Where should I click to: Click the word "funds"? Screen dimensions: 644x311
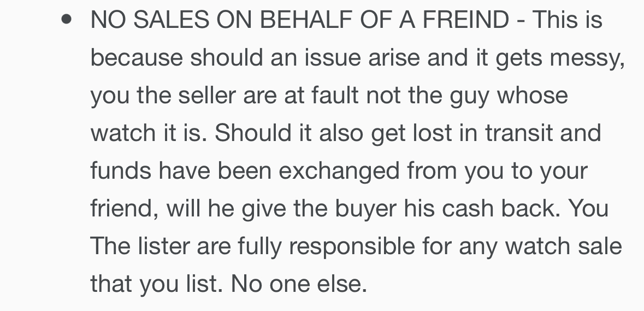point(121,172)
